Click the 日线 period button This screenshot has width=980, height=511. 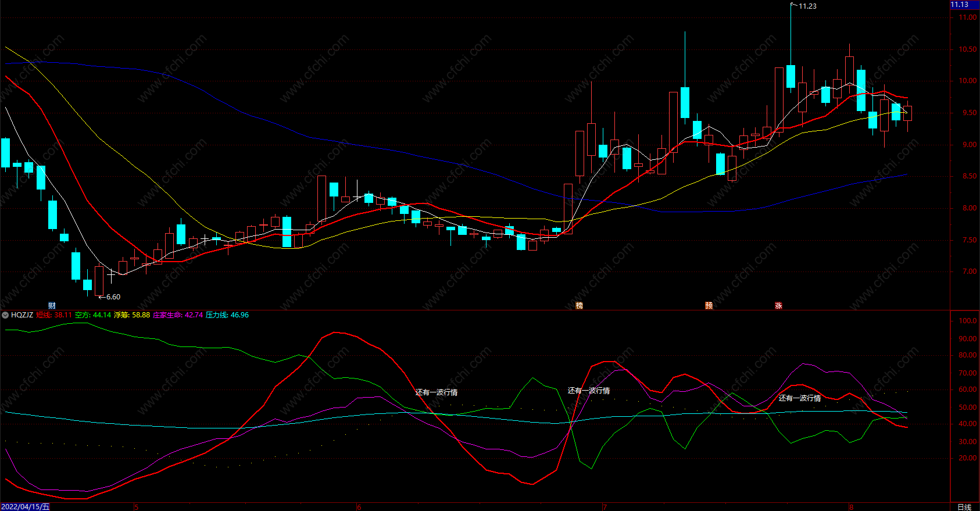tap(964, 507)
